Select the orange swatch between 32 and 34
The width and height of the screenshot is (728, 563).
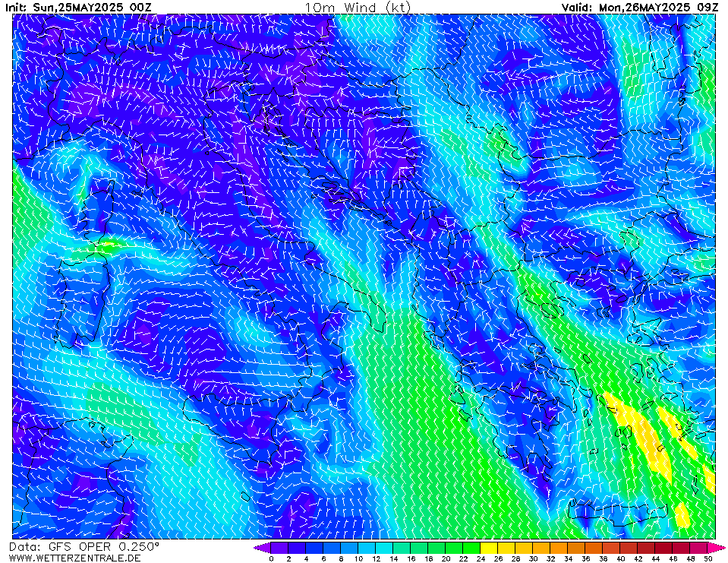coord(559,548)
